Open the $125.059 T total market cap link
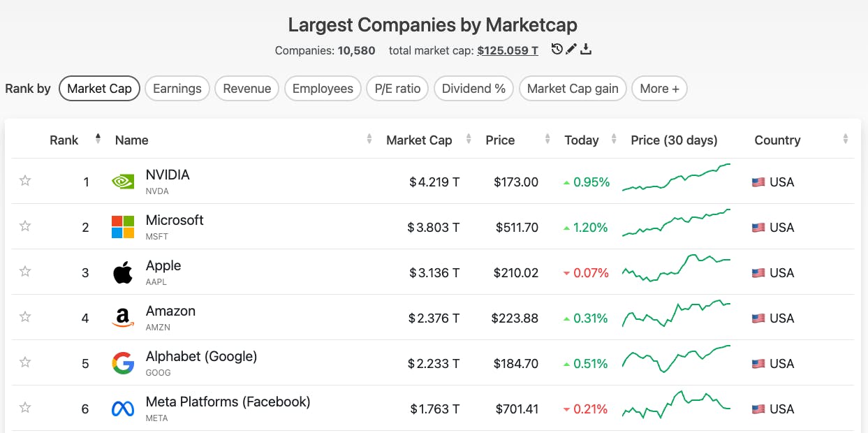868x433 pixels. [508, 50]
